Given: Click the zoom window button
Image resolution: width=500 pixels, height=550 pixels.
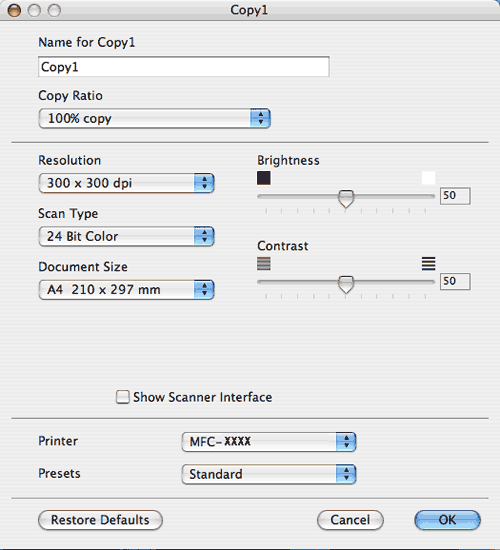Looking at the screenshot, I should click(x=54, y=11).
